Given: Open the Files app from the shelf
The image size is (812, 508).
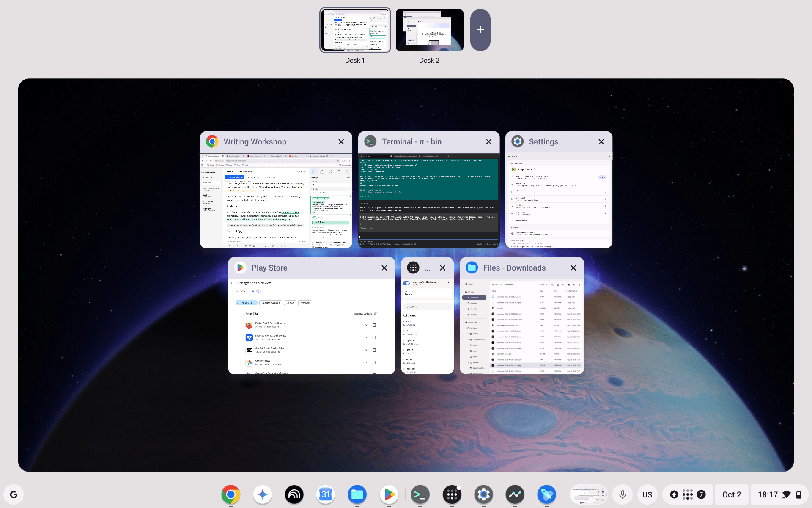Looking at the screenshot, I should (357, 494).
